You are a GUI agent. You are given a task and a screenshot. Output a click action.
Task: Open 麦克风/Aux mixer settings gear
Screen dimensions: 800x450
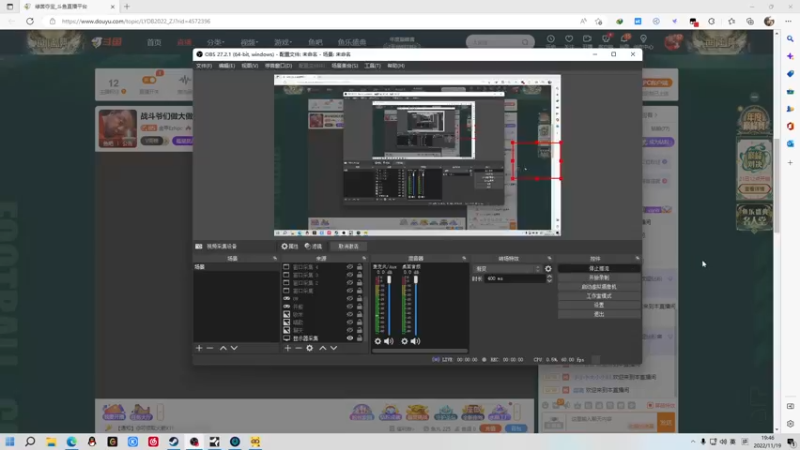pyautogui.click(x=378, y=341)
